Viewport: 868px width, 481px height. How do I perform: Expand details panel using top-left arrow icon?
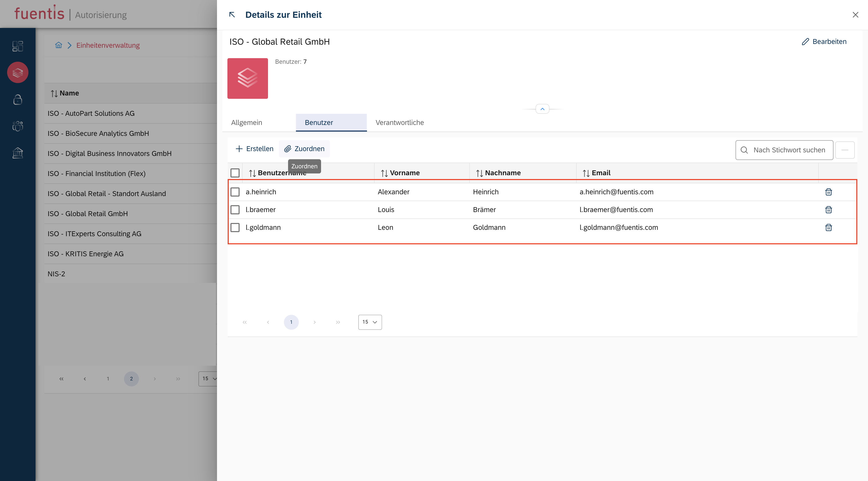point(232,14)
